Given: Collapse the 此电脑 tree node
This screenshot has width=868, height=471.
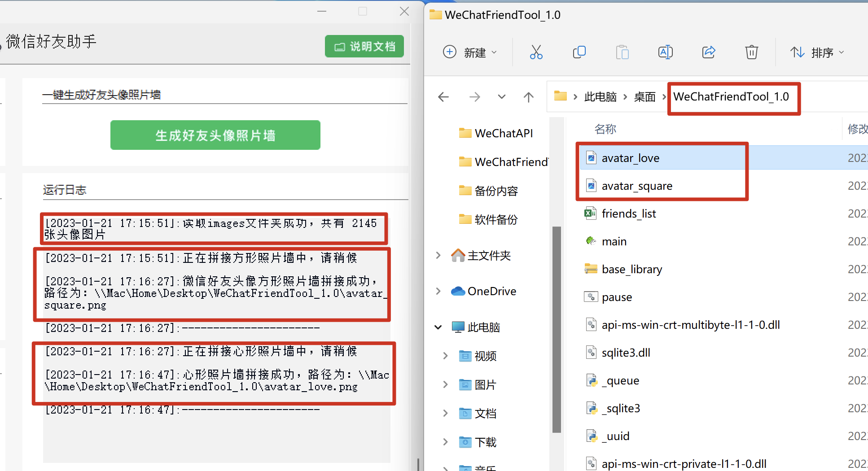Looking at the screenshot, I should pyautogui.click(x=438, y=327).
